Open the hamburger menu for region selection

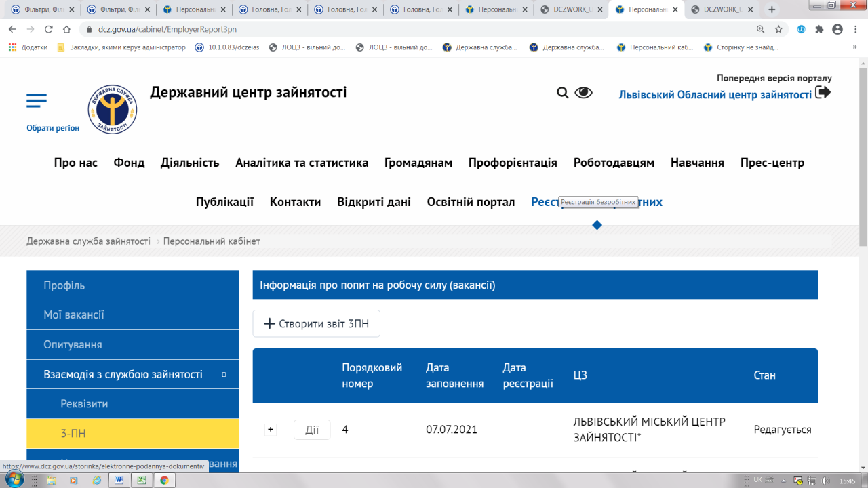tap(37, 101)
